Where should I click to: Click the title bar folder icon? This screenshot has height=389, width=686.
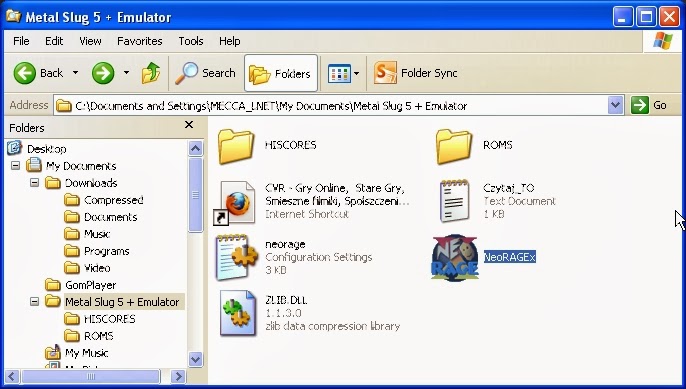click(x=13, y=16)
